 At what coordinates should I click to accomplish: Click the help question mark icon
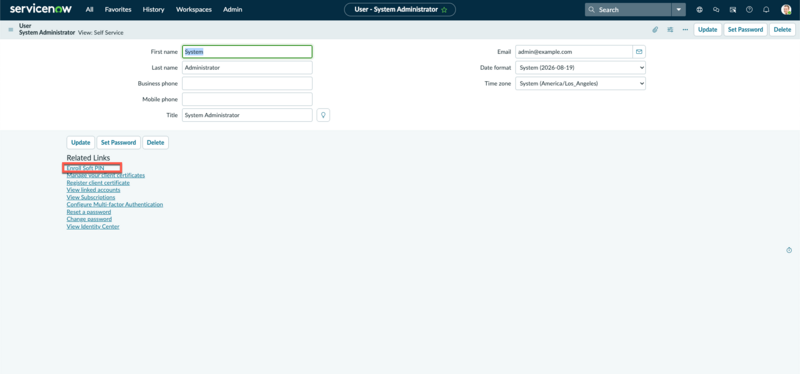749,10
